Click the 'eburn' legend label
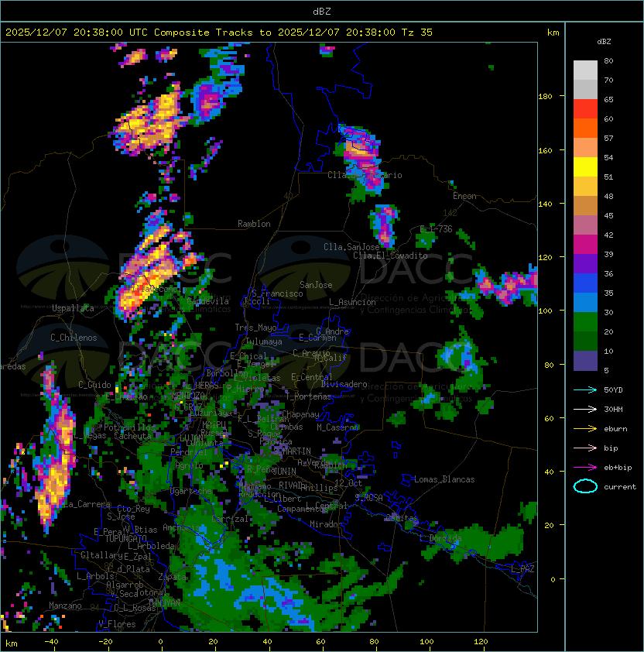The width and height of the screenshot is (644, 652). [x=615, y=429]
